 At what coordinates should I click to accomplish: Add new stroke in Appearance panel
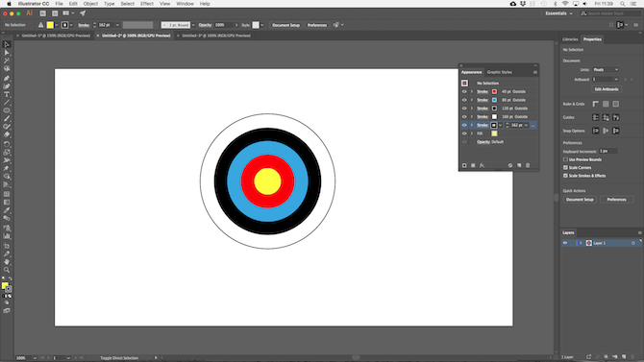tap(464, 165)
